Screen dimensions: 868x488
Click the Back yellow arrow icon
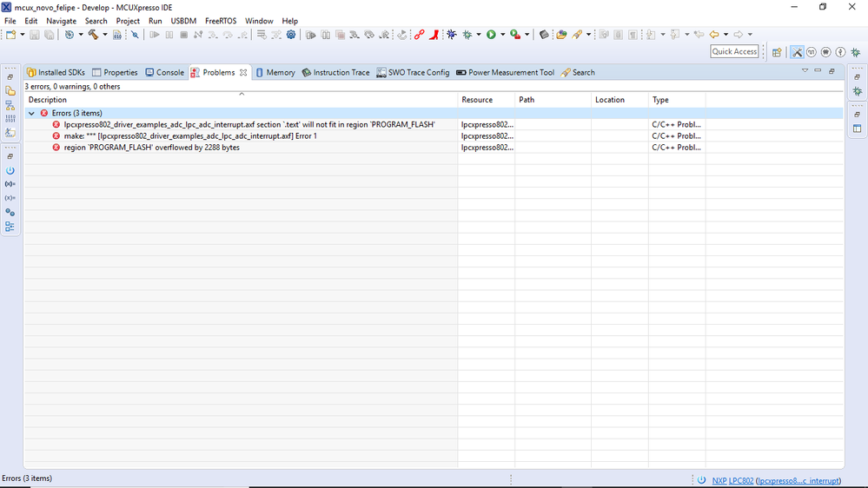tap(715, 35)
